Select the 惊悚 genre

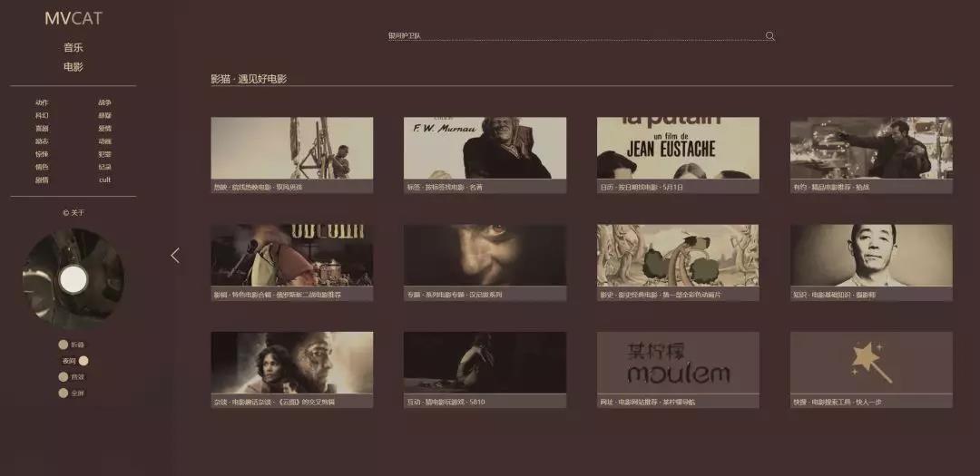(42, 154)
